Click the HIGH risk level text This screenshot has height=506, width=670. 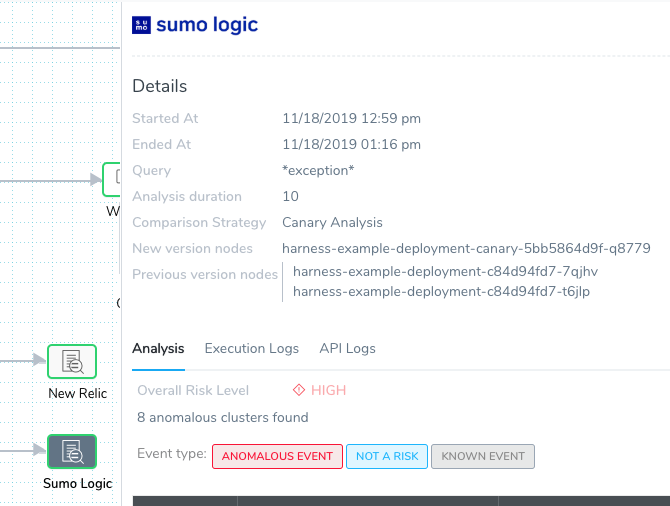tap(328, 390)
